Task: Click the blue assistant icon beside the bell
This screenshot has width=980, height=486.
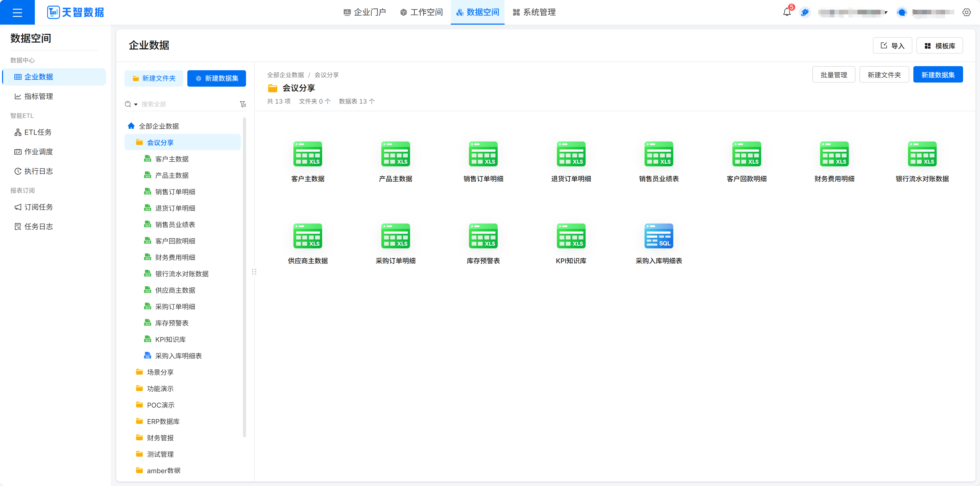Action: click(x=805, y=12)
